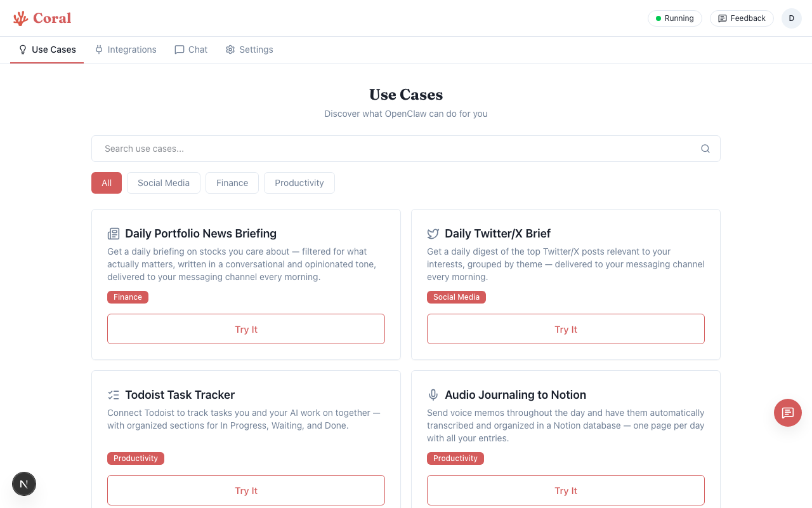Open the user avatar menu labeled D

click(792, 18)
